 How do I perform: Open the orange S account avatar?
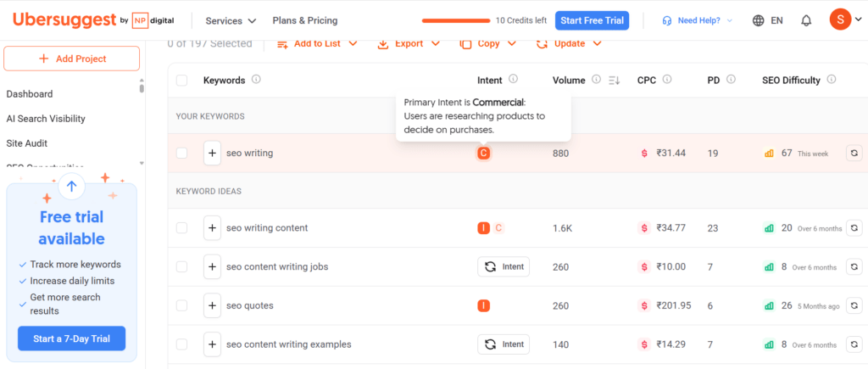(840, 20)
